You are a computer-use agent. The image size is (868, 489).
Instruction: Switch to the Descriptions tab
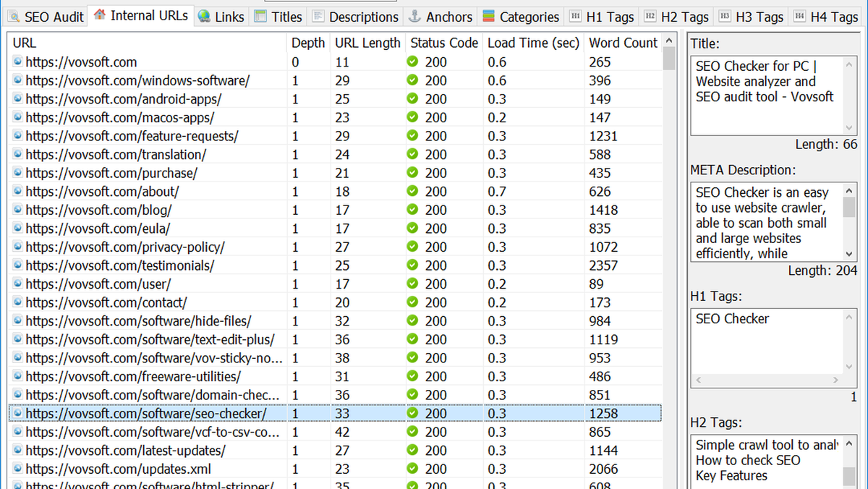pos(355,17)
